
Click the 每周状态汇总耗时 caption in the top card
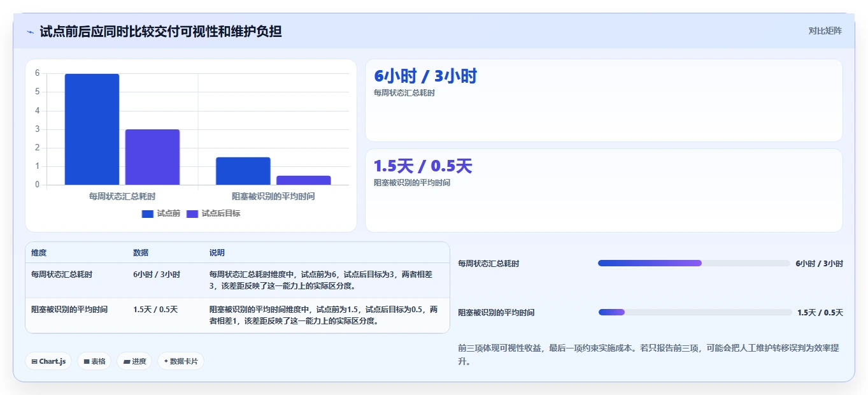404,93
